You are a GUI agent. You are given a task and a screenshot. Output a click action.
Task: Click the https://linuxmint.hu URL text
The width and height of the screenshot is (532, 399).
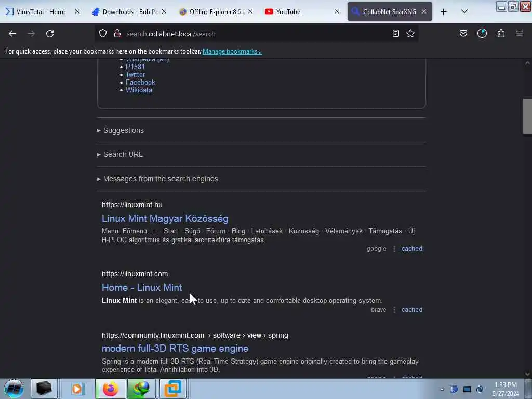tap(132, 205)
